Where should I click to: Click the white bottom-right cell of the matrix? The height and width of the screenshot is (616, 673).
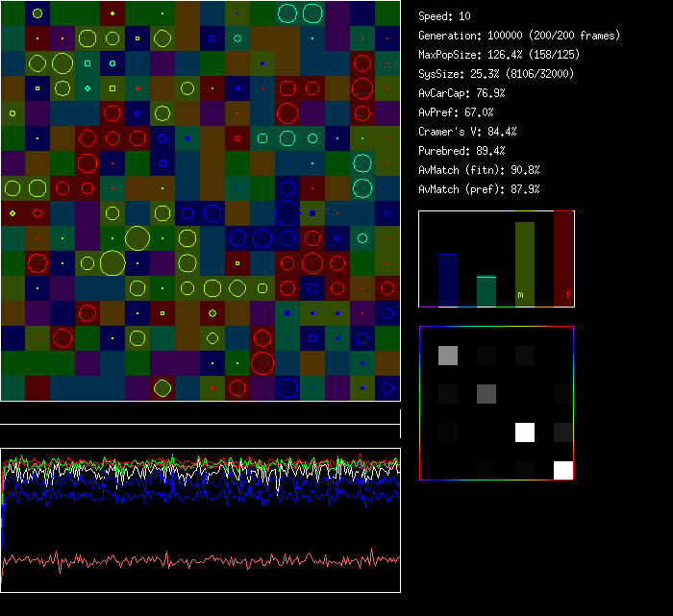pyautogui.click(x=562, y=470)
